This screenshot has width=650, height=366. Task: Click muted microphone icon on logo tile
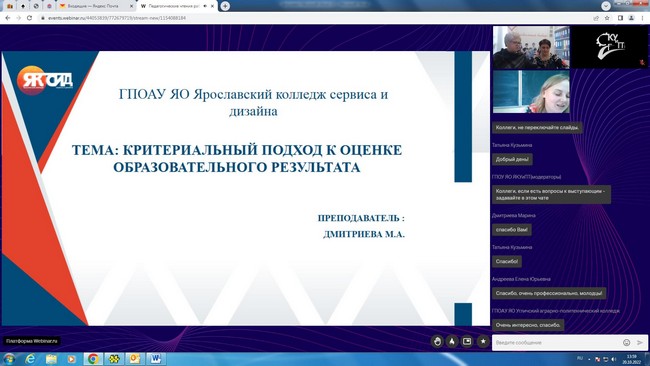coord(642,62)
